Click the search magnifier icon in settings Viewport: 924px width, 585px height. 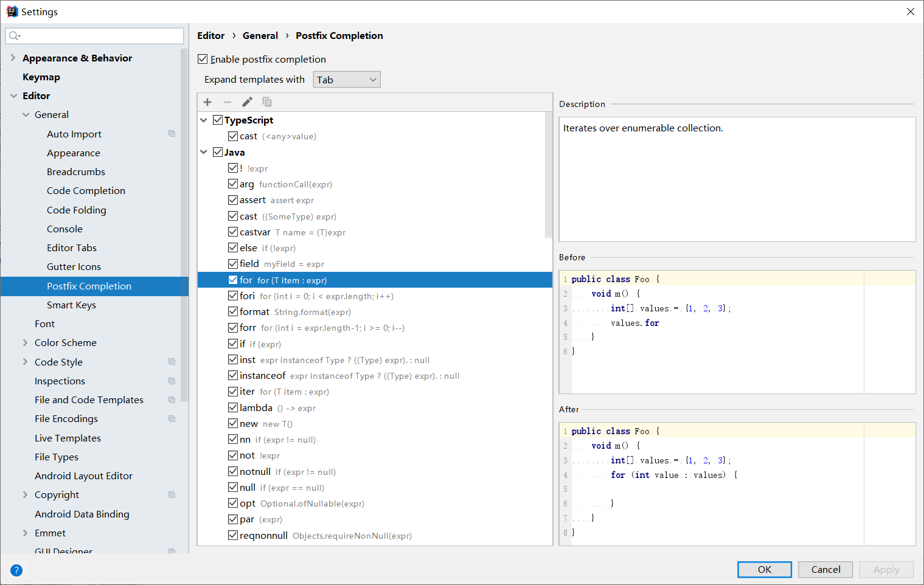pos(15,36)
